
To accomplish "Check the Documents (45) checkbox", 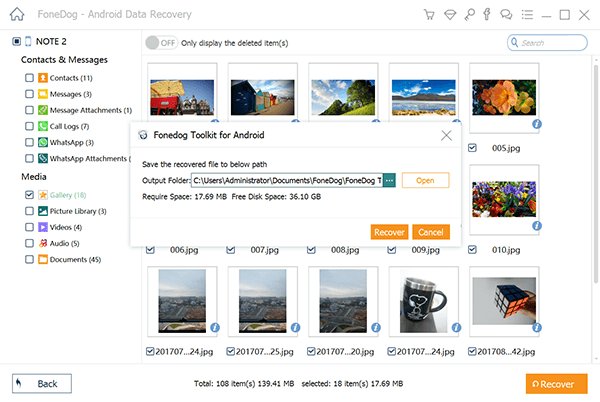I will [29, 259].
